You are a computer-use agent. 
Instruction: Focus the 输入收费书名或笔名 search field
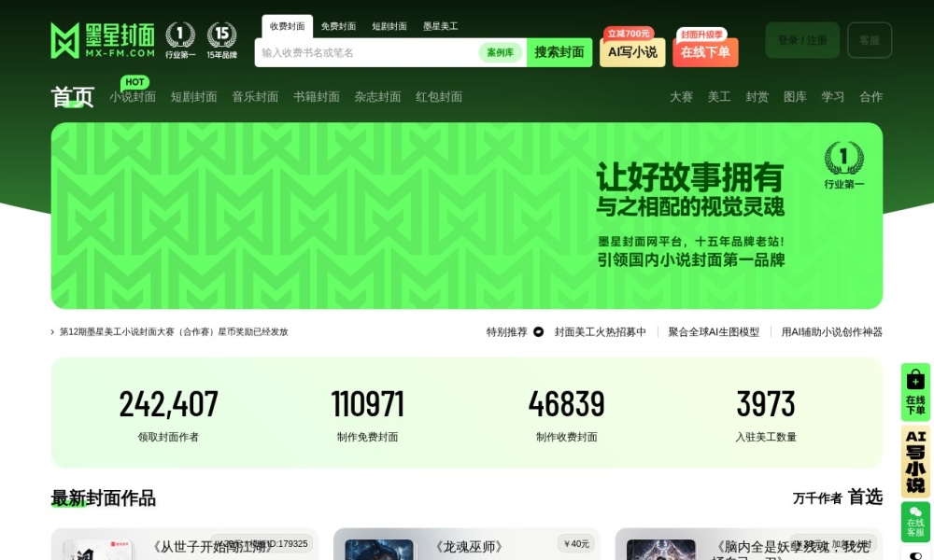click(x=366, y=52)
